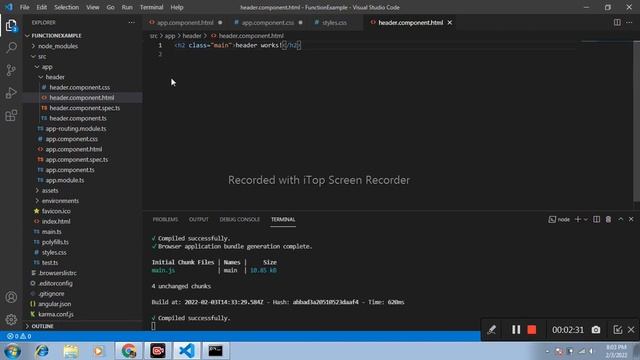Open the Go menu
Screen dimensions: 640x360
tap(111, 7)
